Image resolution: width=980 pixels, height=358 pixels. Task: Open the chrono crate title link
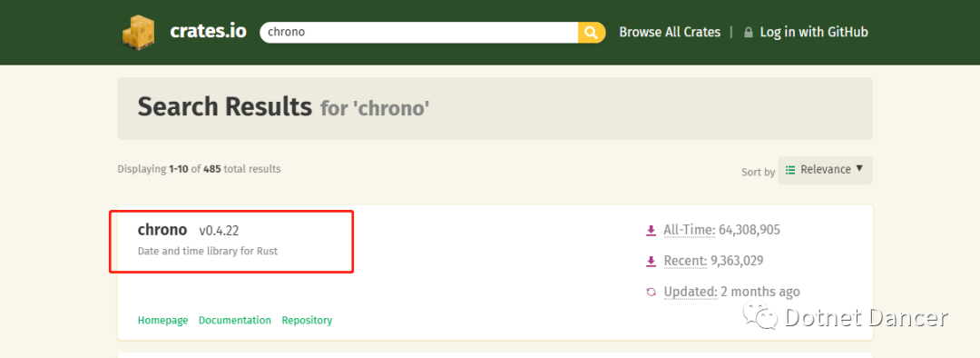(162, 230)
